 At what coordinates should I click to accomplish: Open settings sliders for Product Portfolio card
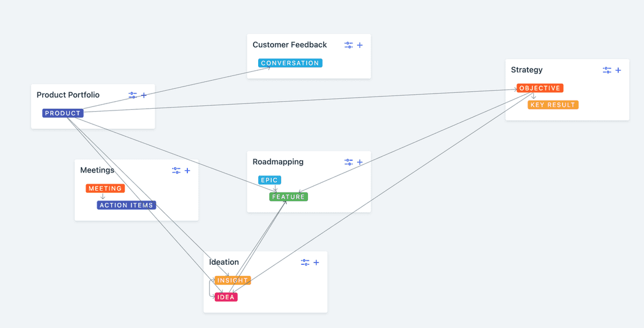pos(133,95)
